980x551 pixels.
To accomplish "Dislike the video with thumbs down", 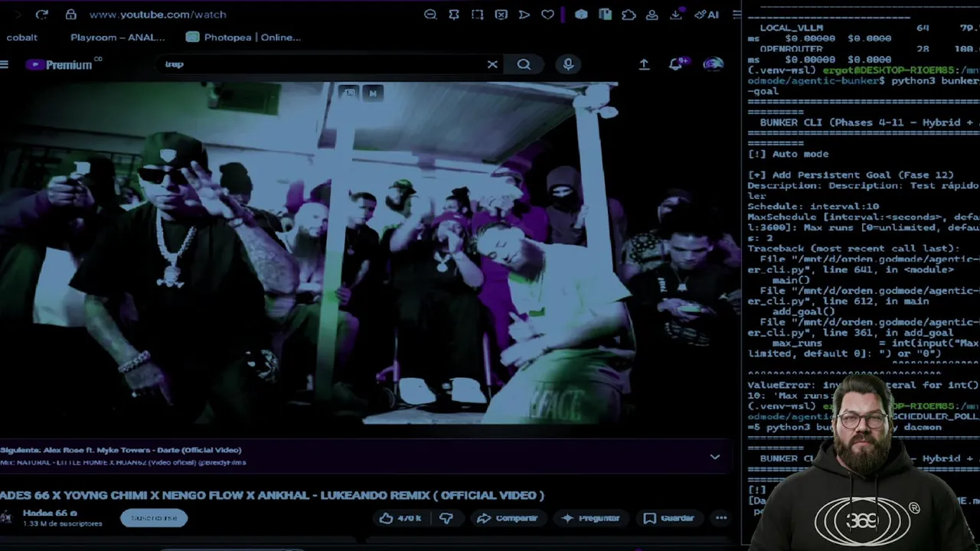I will tap(446, 518).
